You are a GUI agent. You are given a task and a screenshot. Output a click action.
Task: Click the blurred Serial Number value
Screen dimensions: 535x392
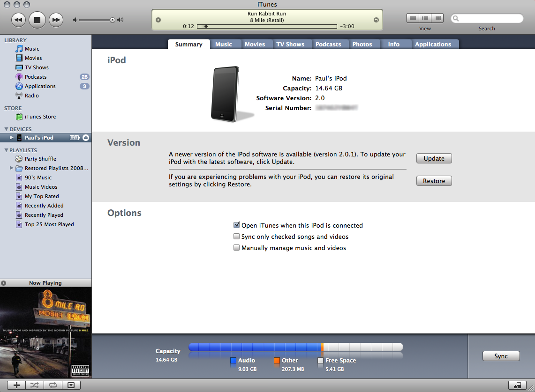[x=336, y=108]
